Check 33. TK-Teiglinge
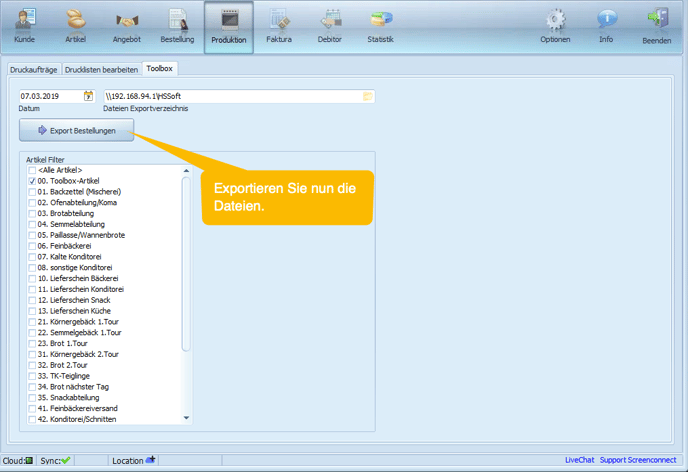688x472 pixels. (x=32, y=376)
